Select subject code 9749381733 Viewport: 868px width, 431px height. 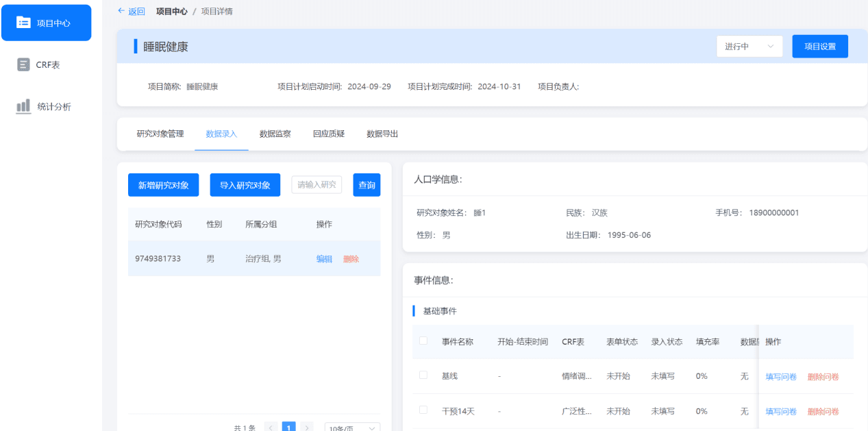[x=158, y=259]
